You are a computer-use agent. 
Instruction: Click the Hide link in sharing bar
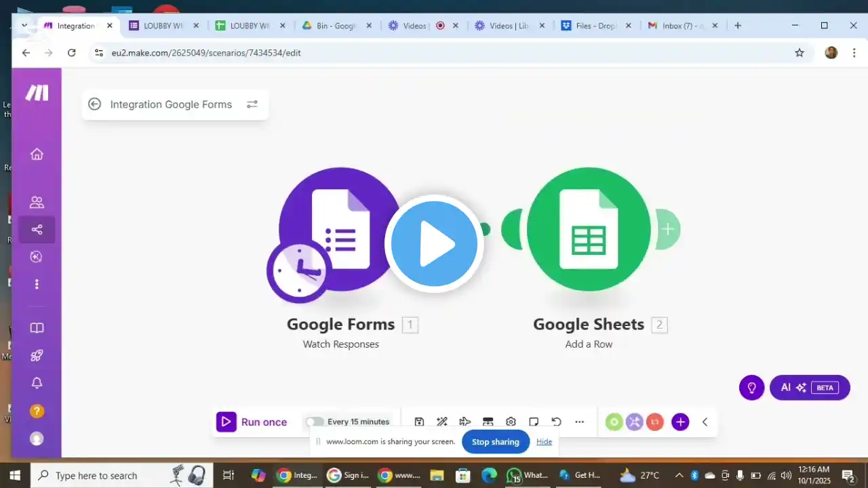[544, 442]
